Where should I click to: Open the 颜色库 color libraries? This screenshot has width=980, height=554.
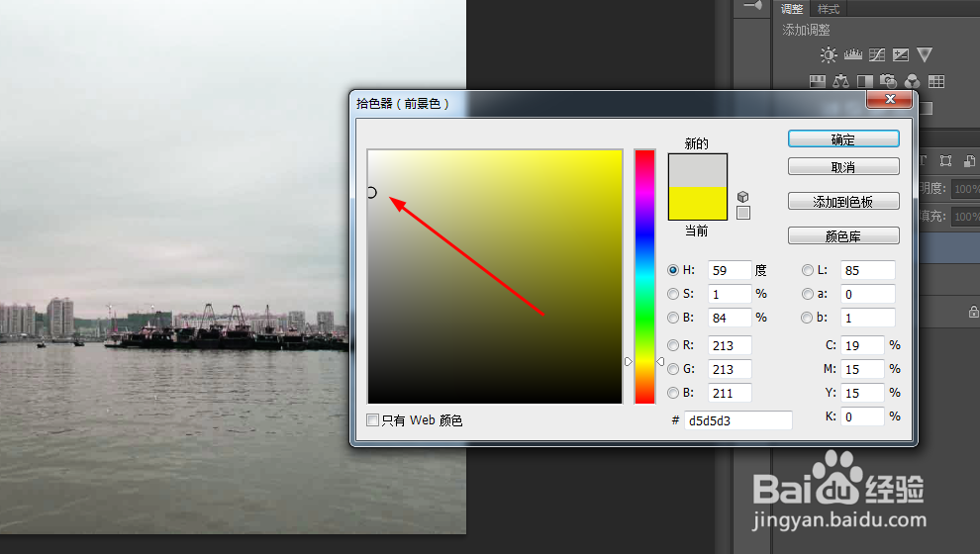tap(843, 236)
